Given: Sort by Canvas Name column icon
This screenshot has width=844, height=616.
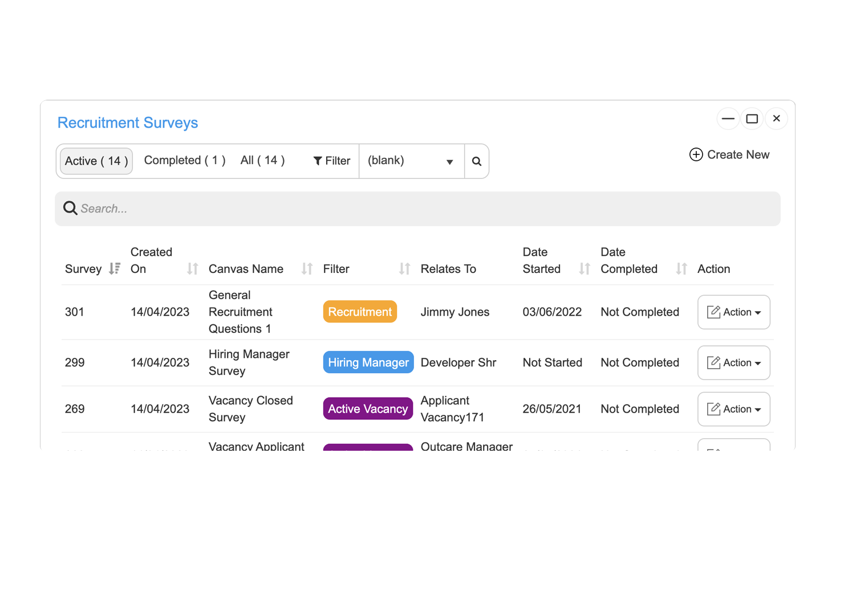Looking at the screenshot, I should (x=307, y=268).
